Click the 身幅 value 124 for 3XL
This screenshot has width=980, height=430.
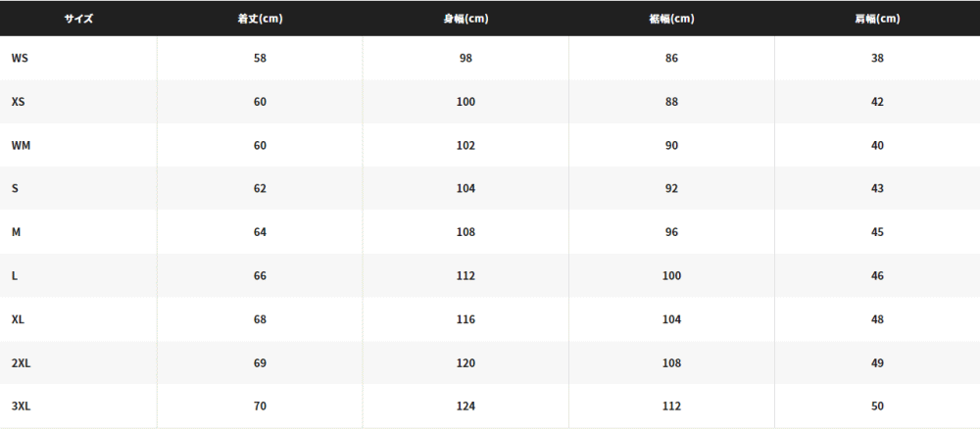click(465, 406)
